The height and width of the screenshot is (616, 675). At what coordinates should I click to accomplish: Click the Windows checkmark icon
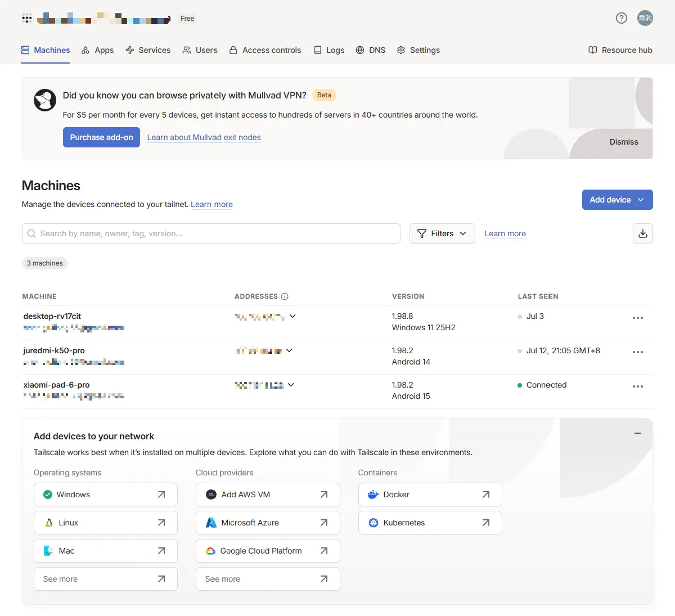point(48,494)
